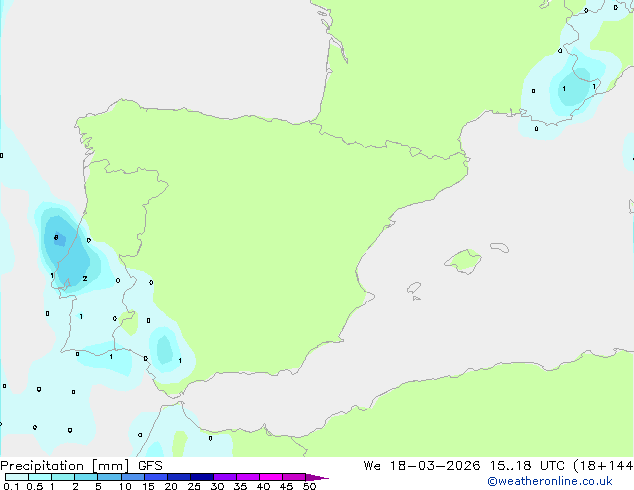The height and width of the screenshot is (490, 634).
Task: Select the 2–5 mm legend color box
Action: pyautogui.click(x=86, y=477)
